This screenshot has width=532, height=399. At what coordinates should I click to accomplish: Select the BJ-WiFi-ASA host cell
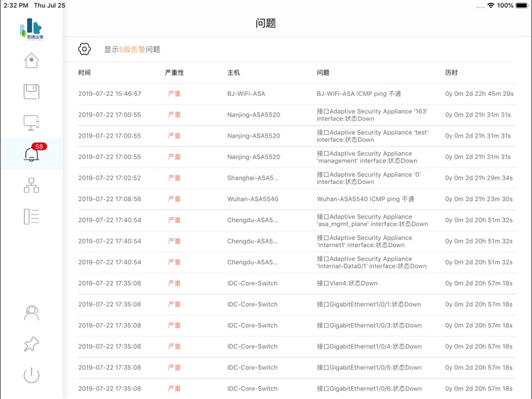[246, 94]
